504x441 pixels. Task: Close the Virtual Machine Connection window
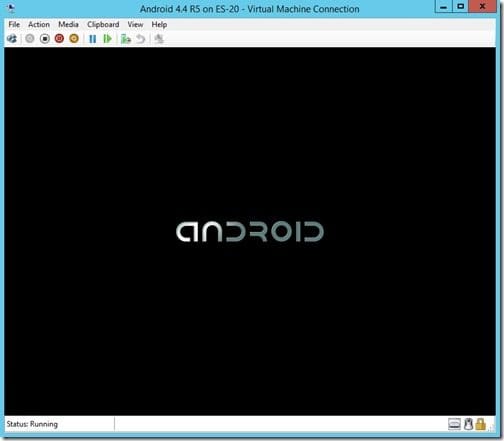(482, 7)
